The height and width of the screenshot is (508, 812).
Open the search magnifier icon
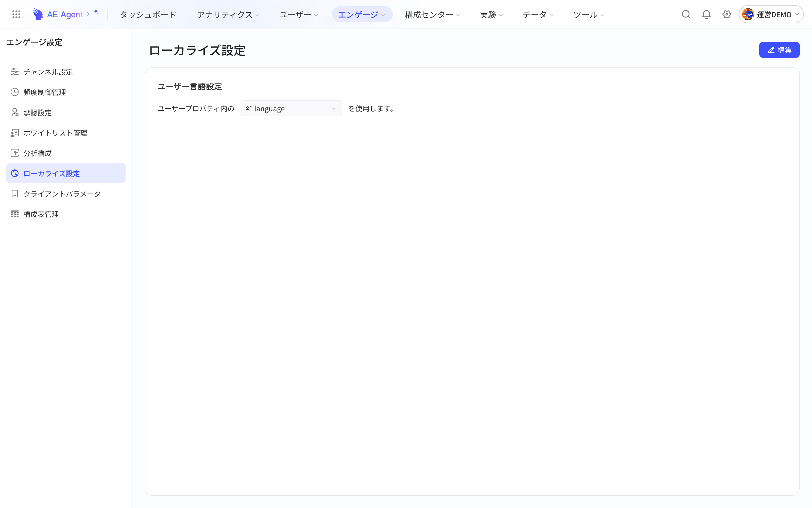(686, 14)
